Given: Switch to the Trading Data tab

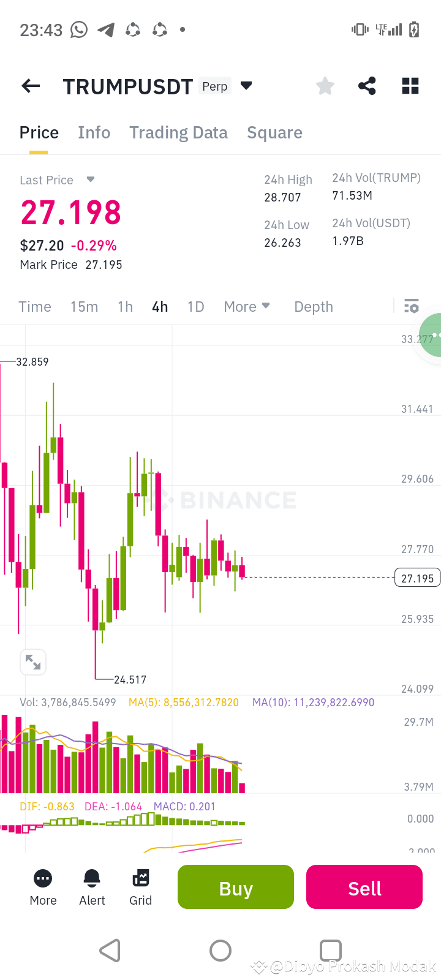Looking at the screenshot, I should pos(178,132).
